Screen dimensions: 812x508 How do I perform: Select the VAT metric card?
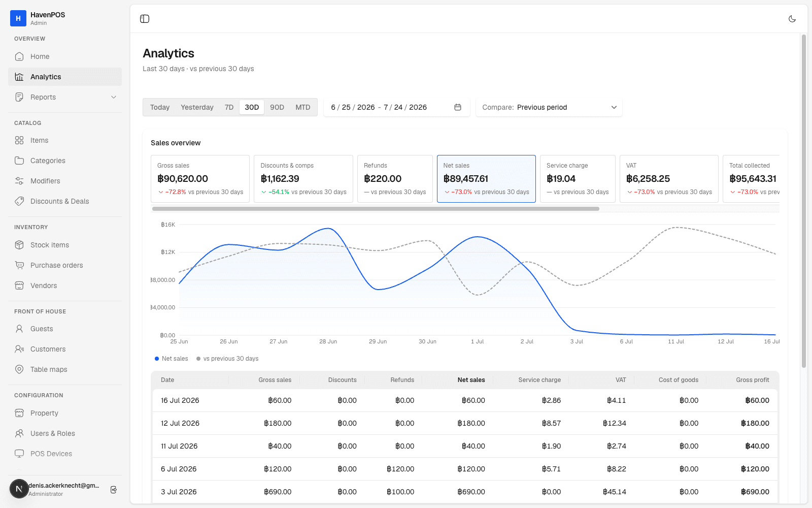[x=669, y=179]
